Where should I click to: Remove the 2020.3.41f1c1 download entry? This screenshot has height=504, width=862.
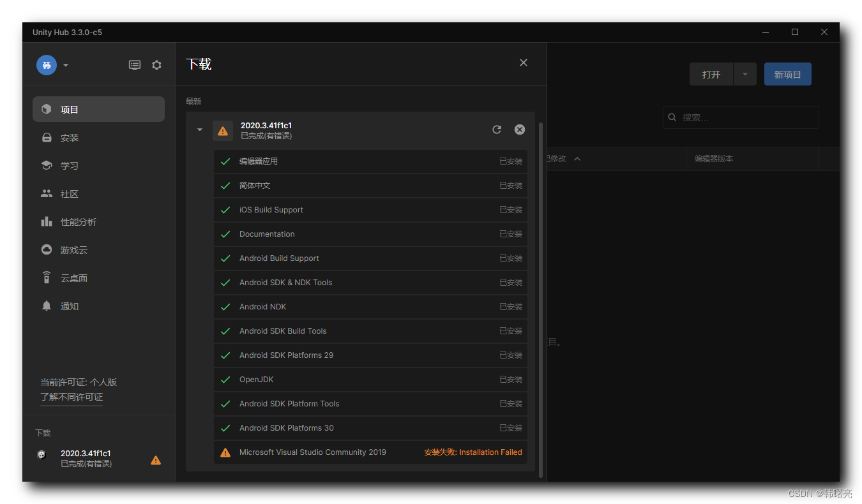520,130
